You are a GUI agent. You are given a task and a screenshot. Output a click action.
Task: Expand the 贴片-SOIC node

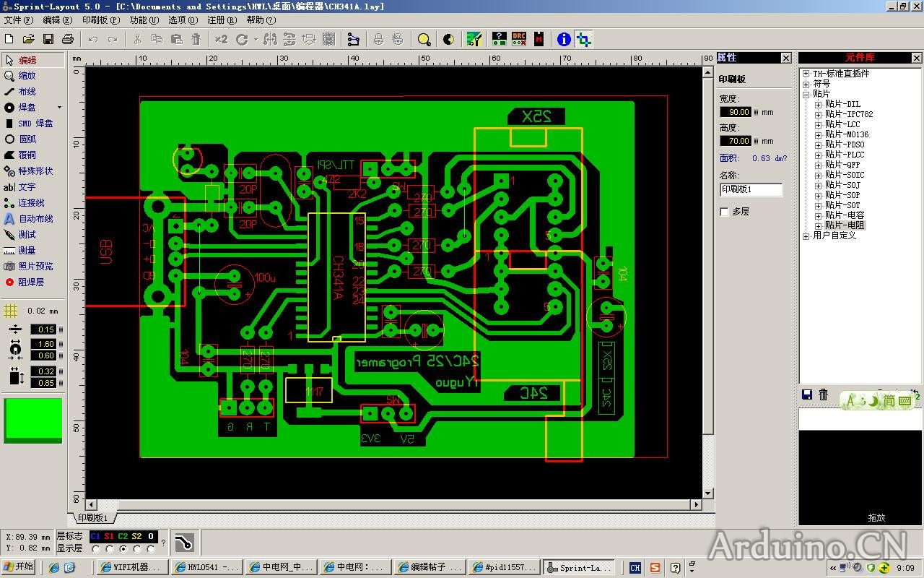click(818, 175)
